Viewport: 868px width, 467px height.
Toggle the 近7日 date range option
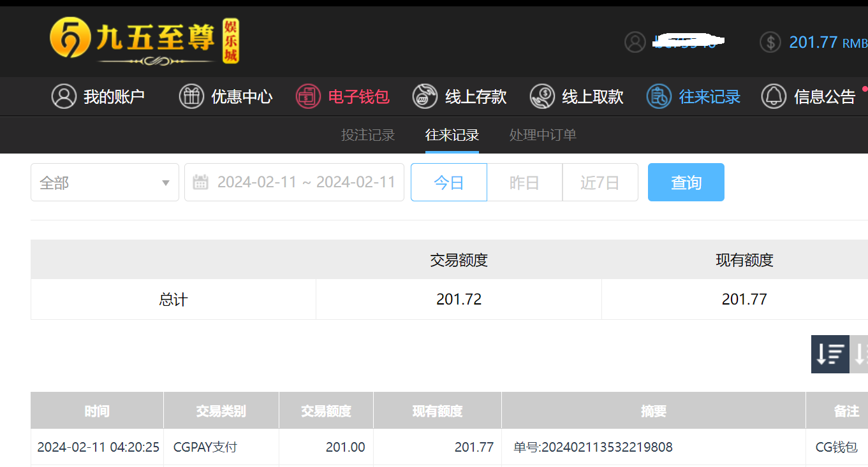pos(600,182)
